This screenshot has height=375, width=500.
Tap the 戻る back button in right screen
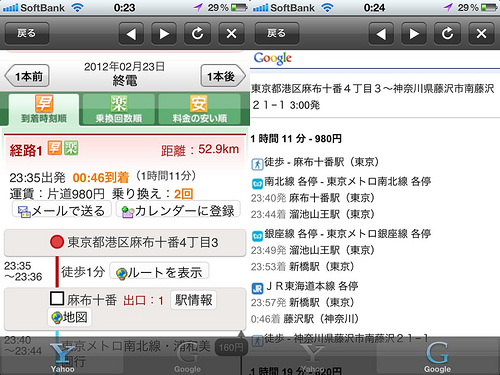coord(277,33)
